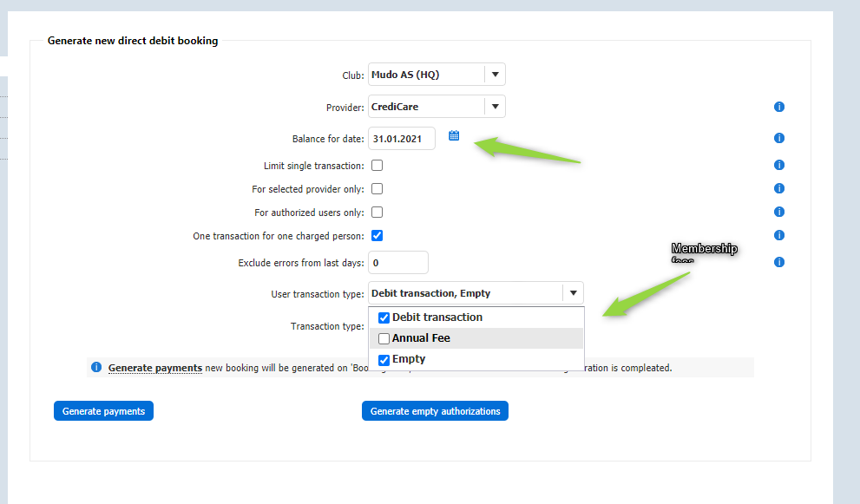Image resolution: width=860 pixels, height=504 pixels.
Task: Show info for For authorized users only
Action: pyautogui.click(x=778, y=212)
